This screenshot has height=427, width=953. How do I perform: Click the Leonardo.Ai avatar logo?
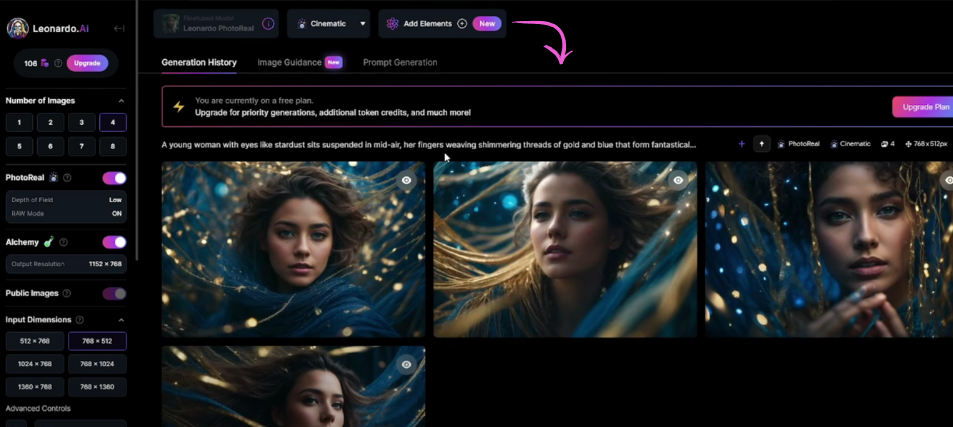18,28
